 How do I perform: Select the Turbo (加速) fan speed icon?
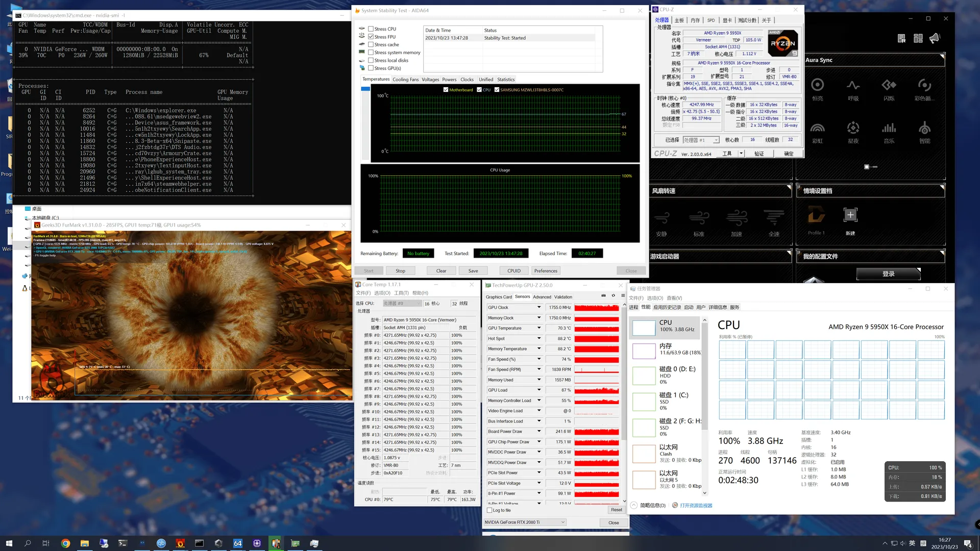pos(737,218)
